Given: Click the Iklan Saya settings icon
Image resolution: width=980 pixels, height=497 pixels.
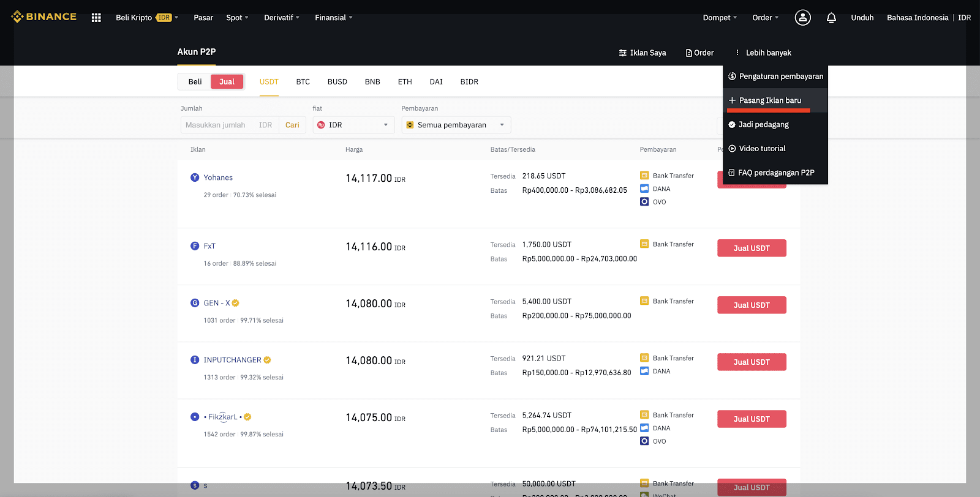Looking at the screenshot, I should (x=622, y=53).
